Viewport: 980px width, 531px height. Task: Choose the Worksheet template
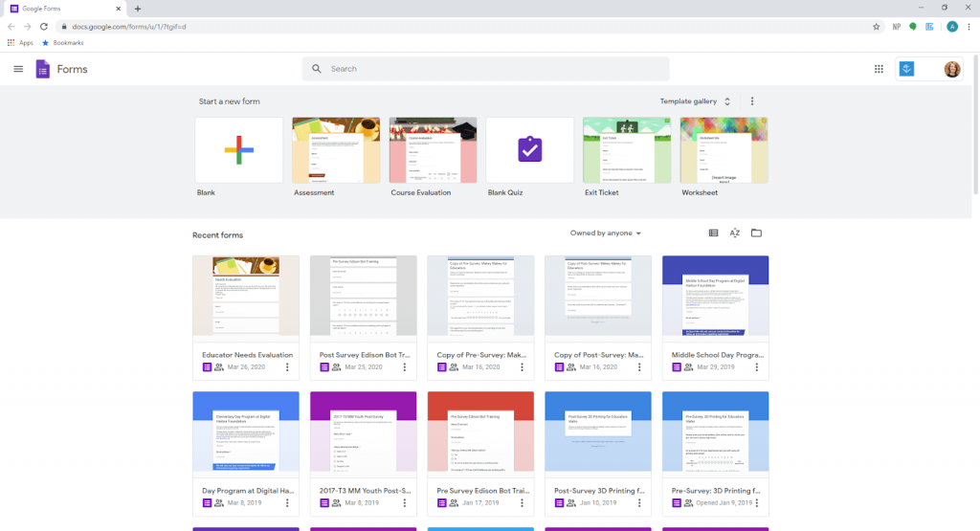point(724,150)
